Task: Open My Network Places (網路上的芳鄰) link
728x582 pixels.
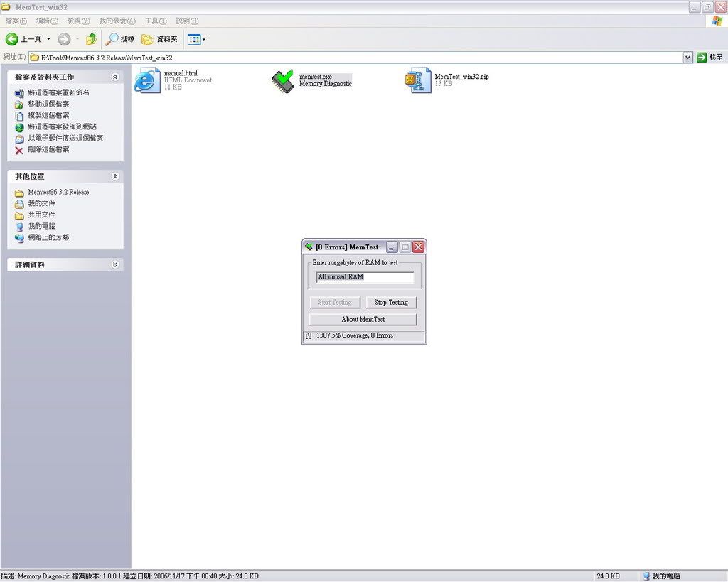Action: 48,237
